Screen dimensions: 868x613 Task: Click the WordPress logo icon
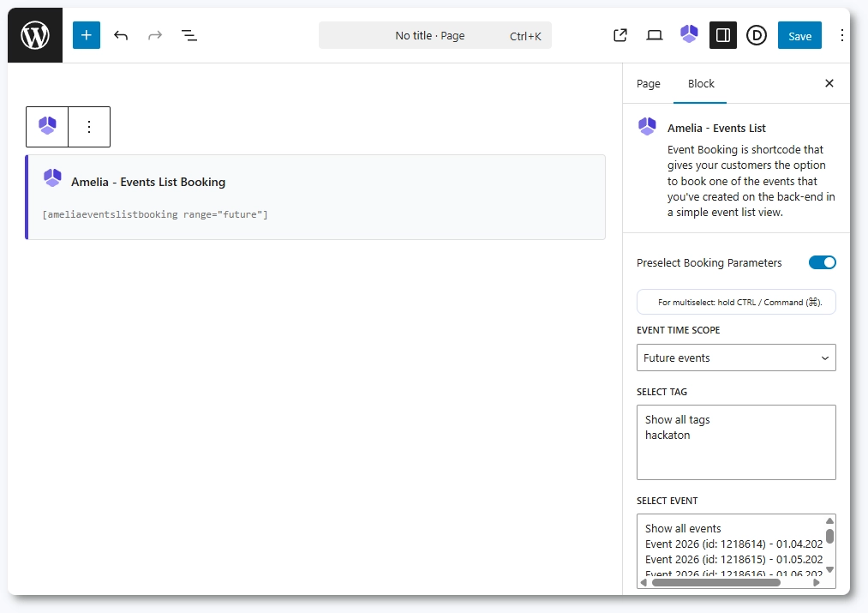click(x=35, y=36)
